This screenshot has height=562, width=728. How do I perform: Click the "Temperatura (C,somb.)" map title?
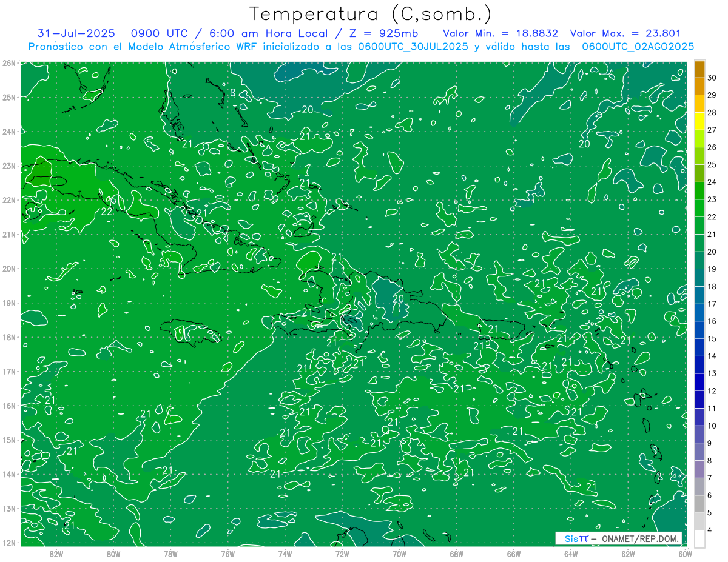point(371,15)
